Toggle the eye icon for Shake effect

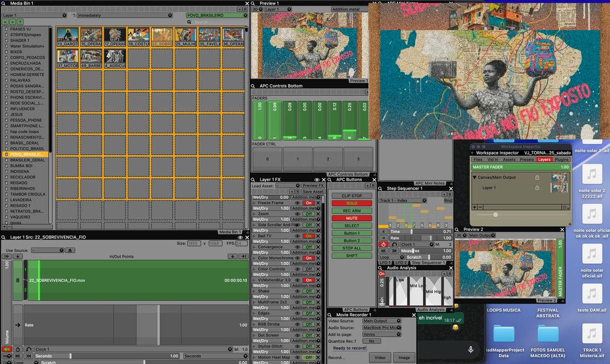[x=298, y=291]
